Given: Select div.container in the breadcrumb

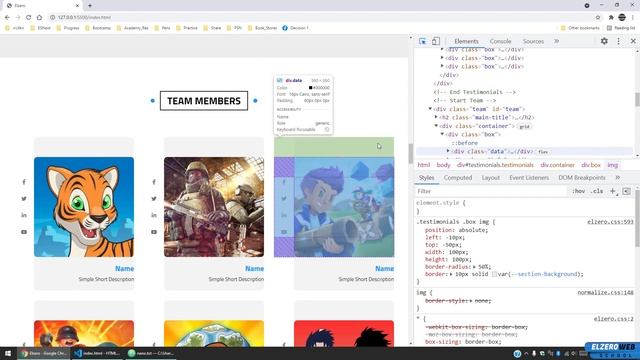Looking at the screenshot, I should tap(557, 165).
